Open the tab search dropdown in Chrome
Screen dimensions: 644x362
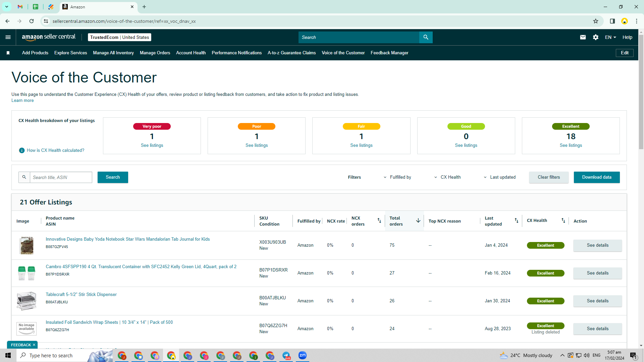tap(6, 7)
